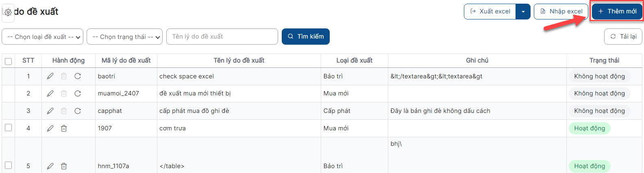This screenshot has width=644, height=173.
Task: Focus the 'Tên lý do đề xuất' search field
Action: (222, 37)
